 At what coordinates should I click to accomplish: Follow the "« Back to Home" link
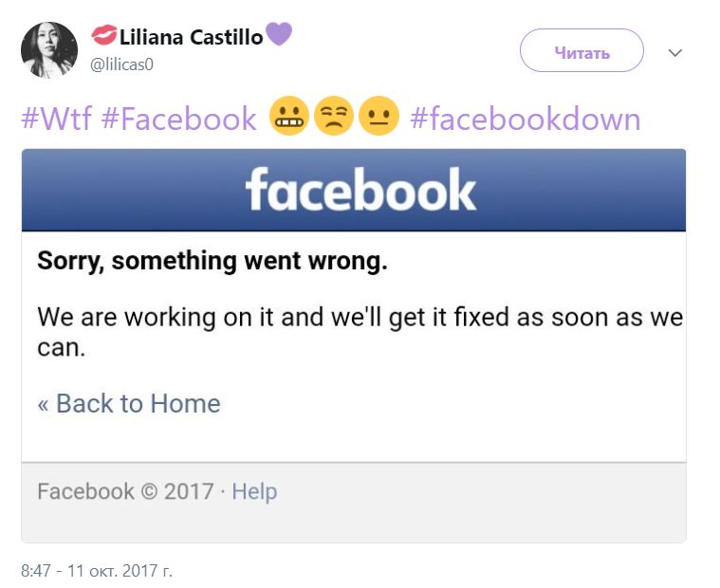click(x=129, y=403)
